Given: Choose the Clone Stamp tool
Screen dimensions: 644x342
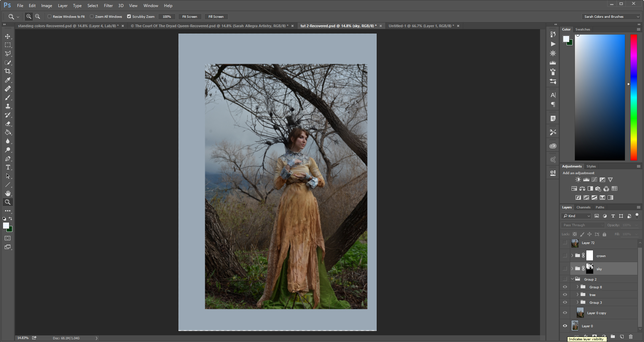Looking at the screenshot, I should 8,106.
